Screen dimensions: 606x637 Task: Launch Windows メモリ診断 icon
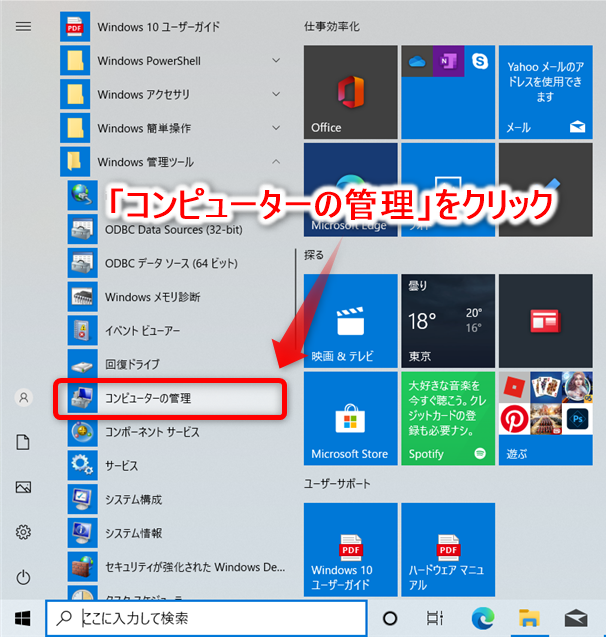tap(82, 297)
